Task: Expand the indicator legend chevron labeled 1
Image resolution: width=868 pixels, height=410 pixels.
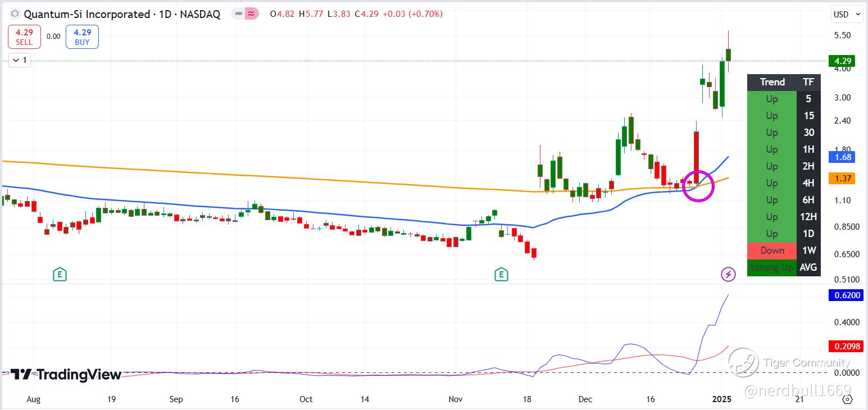Action: click(x=19, y=60)
